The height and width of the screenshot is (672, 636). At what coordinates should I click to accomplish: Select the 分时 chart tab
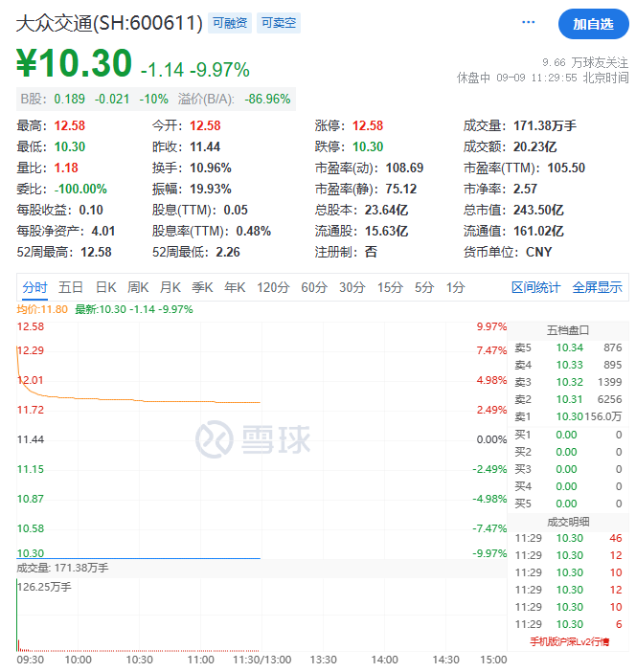(34, 287)
